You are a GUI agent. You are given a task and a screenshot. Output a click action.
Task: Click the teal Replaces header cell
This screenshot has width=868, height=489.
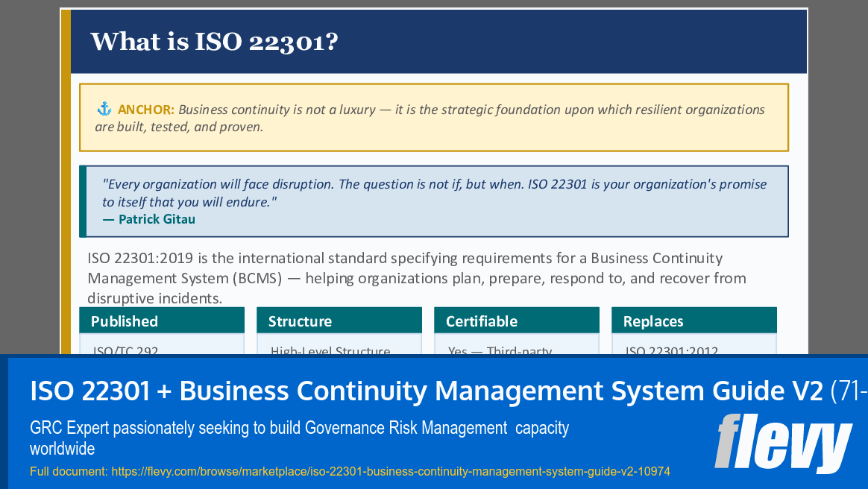tap(694, 321)
